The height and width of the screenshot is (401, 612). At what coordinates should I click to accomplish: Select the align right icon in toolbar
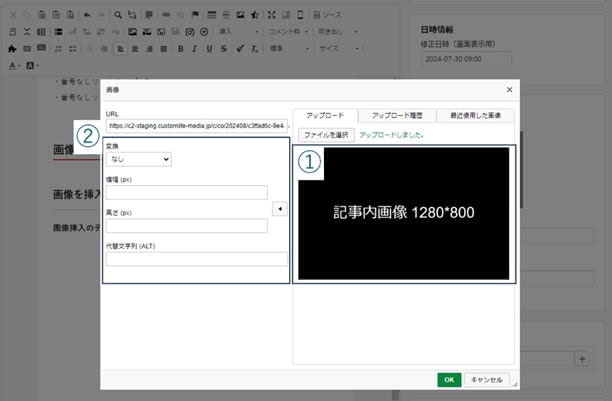[x=149, y=48]
